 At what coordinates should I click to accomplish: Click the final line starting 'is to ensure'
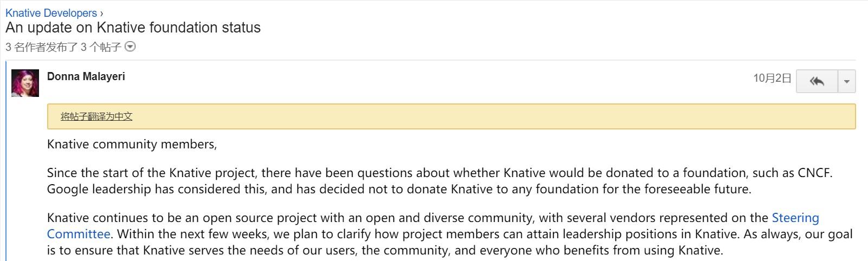pos(385,251)
